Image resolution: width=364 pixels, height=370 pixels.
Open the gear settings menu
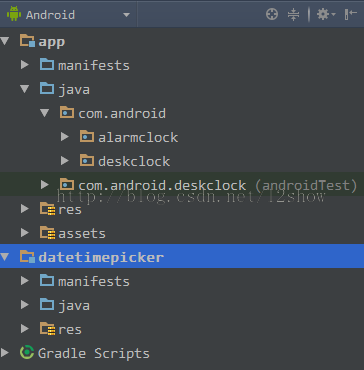(x=326, y=14)
